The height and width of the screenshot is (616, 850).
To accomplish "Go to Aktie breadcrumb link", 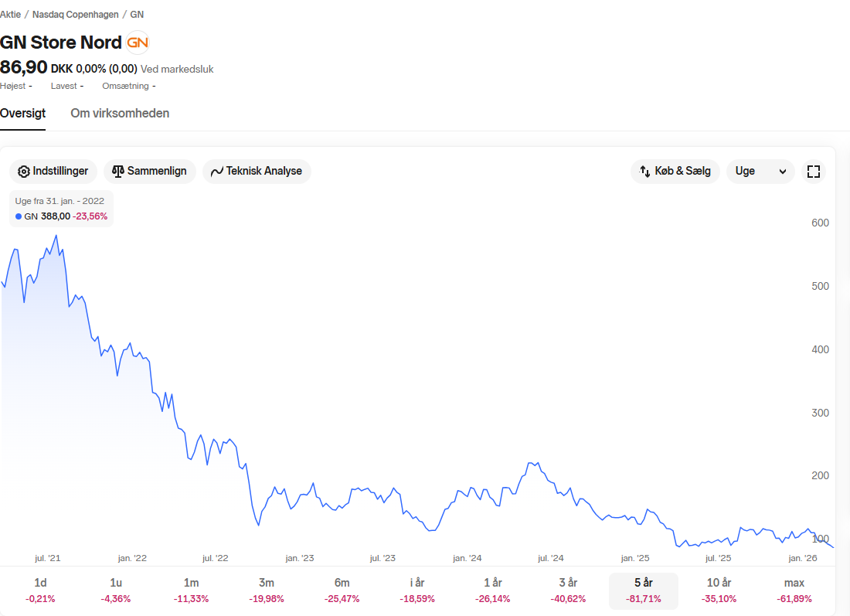I will 10,15.
